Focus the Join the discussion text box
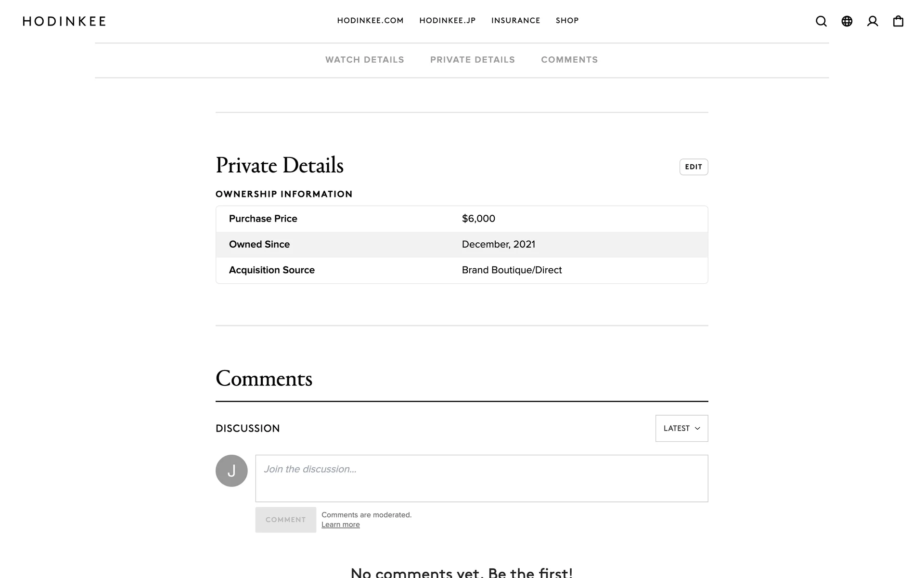The height and width of the screenshot is (578, 924). [x=481, y=478]
